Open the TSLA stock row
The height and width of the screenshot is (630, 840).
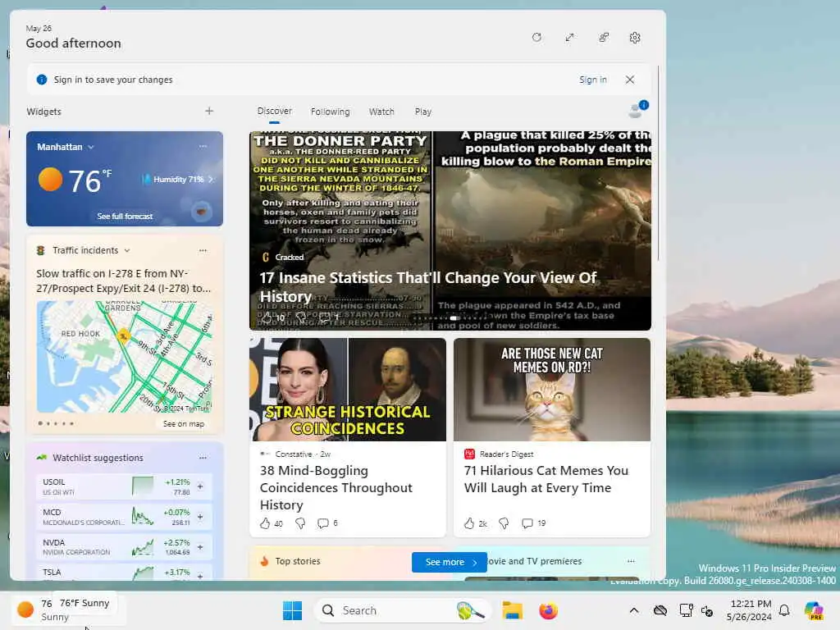(125, 572)
